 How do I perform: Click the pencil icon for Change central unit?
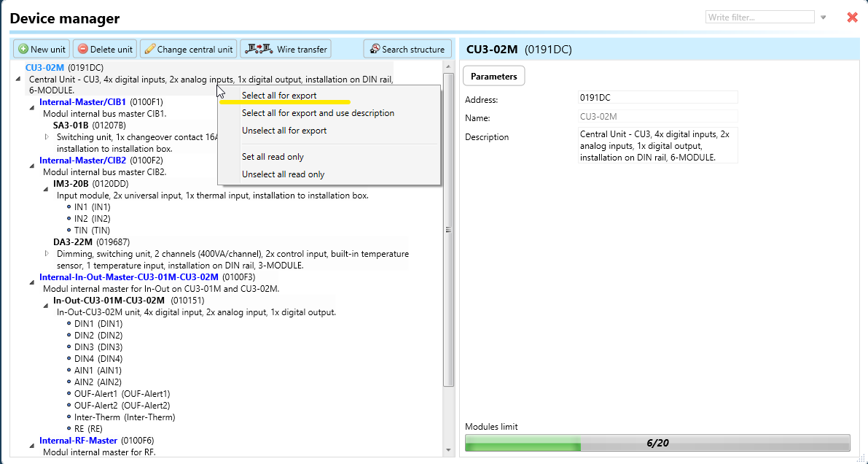coord(149,50)
